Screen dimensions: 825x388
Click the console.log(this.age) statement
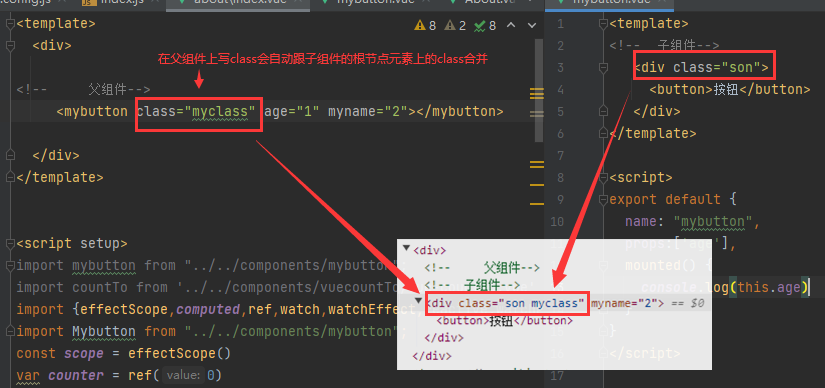(x=725, y=287)
